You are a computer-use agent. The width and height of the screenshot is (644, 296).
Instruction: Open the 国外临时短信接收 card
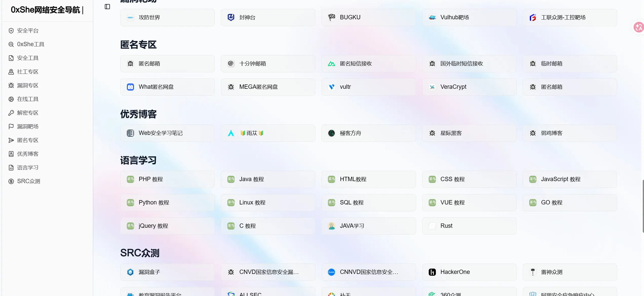point(469,64)
